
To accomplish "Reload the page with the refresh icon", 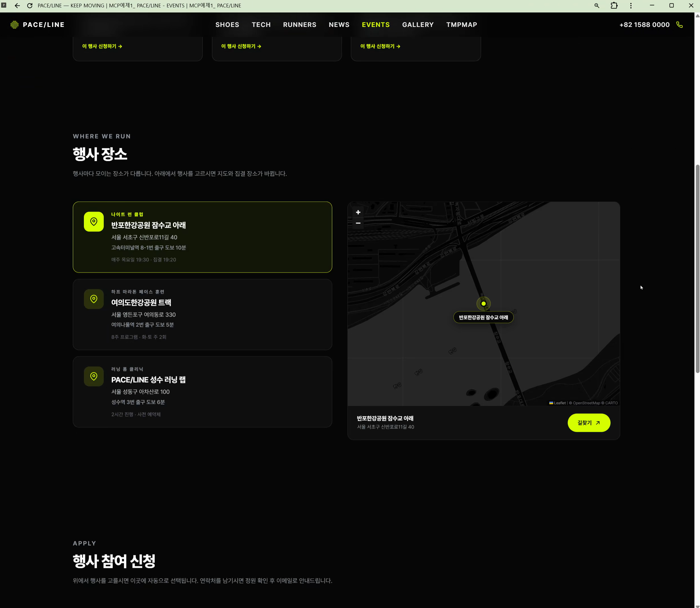I will click(30, 5).
